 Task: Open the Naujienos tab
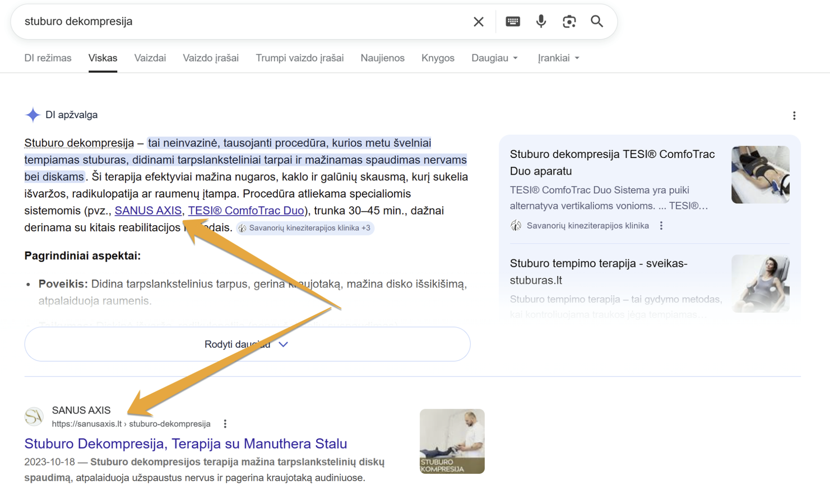click(383, 58)
